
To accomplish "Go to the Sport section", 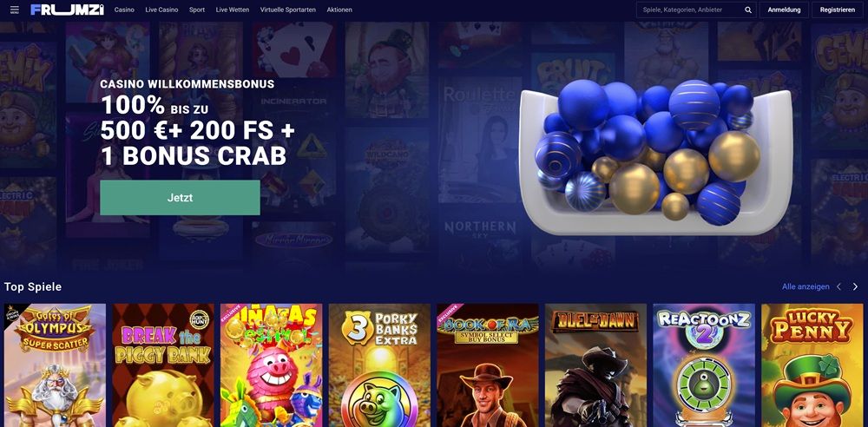I will tap(196, 10).
